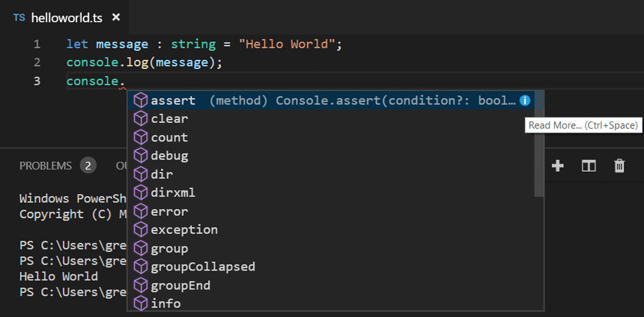Choose groupCollapsed from the suggestions

(203, 267)
